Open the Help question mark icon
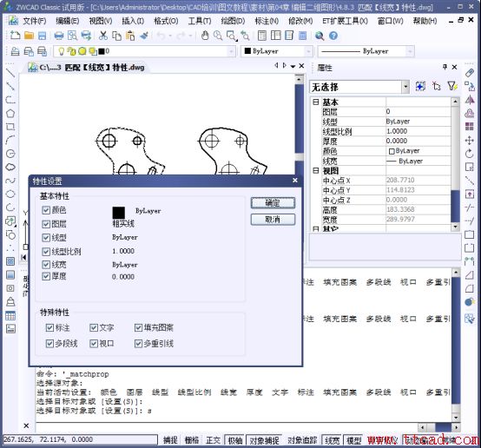This screenshot has height=448, width=481. (x=333, y=36)
